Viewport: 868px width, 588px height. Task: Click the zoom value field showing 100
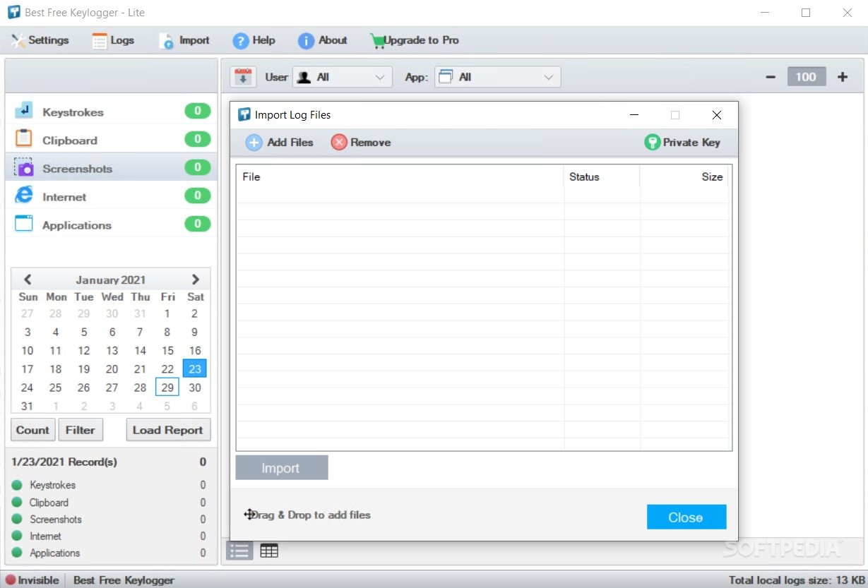click(x=807, y=77)
